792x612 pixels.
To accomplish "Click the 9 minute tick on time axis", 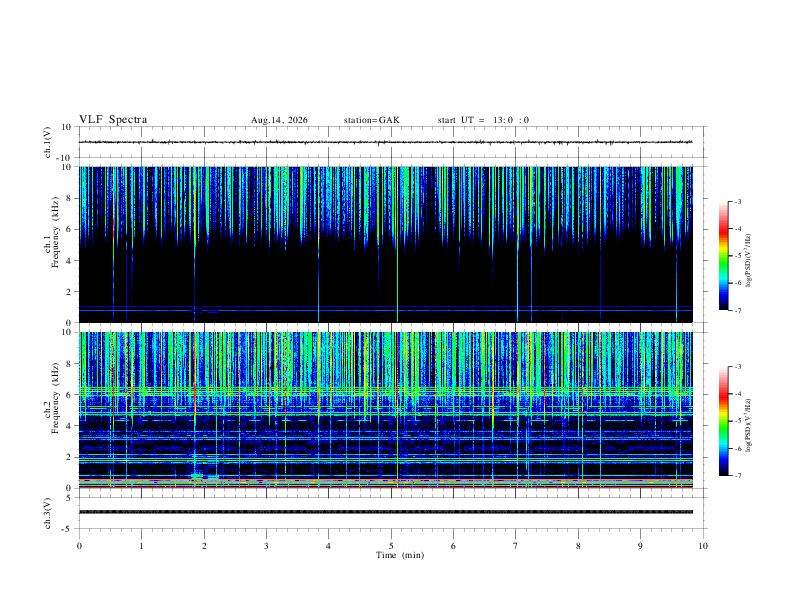I will point(640,546).
